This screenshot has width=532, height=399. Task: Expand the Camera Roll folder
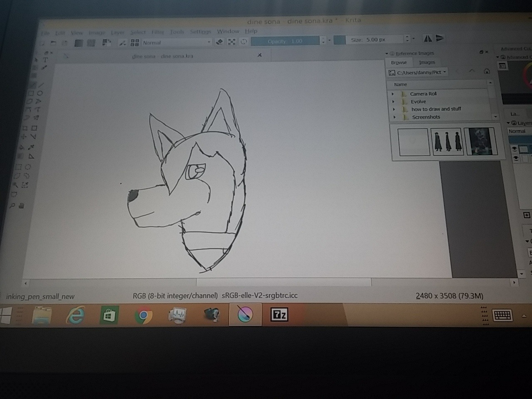(x=393, y=94)
